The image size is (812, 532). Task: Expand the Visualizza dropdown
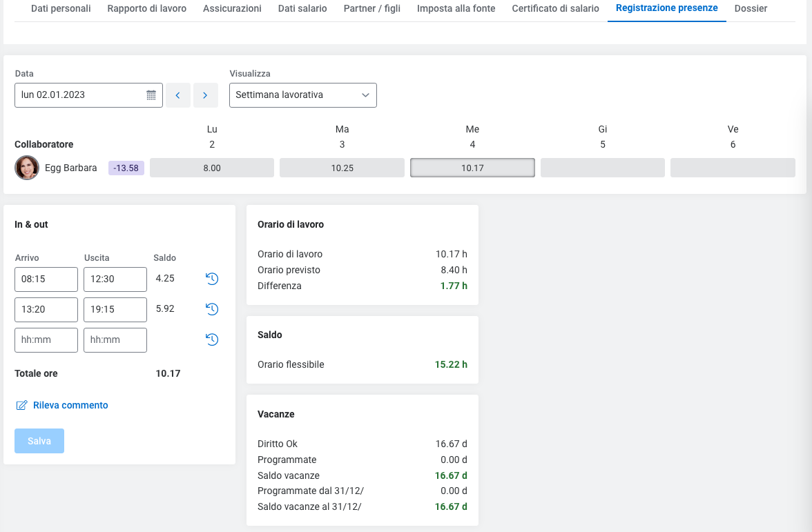(302, 95)
